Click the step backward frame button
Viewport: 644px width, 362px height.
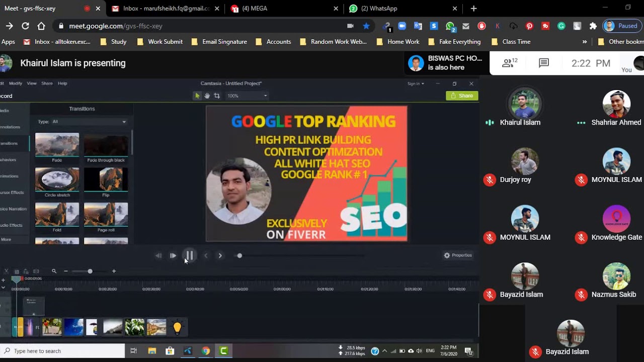(x=158, y=255)
